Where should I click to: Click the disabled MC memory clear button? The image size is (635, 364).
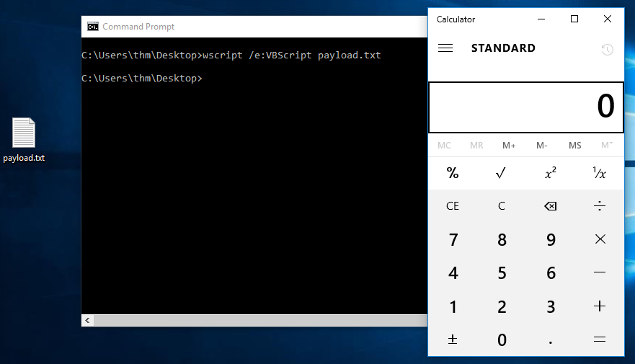(444, 146)
